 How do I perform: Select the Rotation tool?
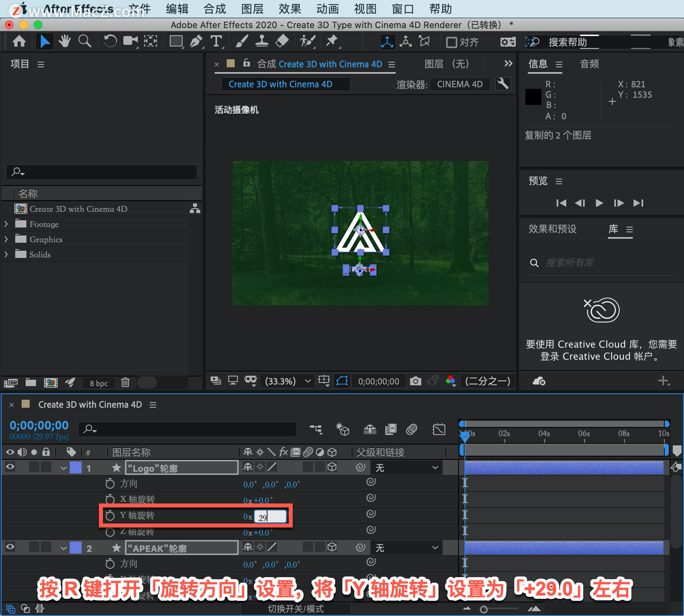pyautogui.click(x=110, y=41)
